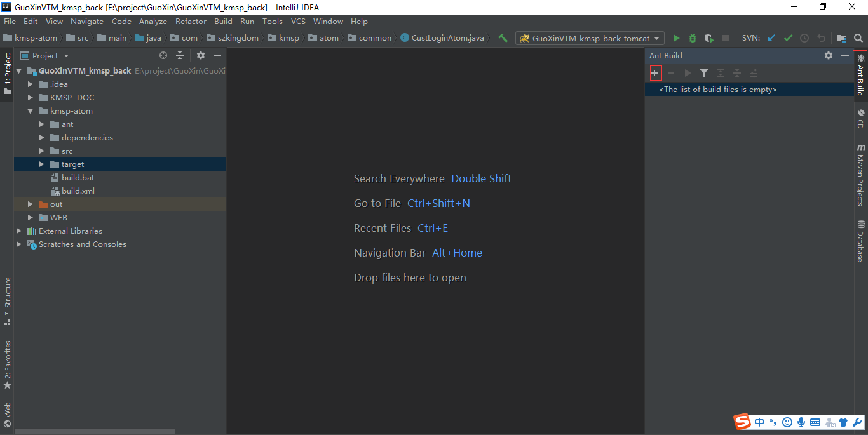This screenshot has height=435, width=868.
Task: Expand the dependencies folder arrow
Action: tap(42, 137)
